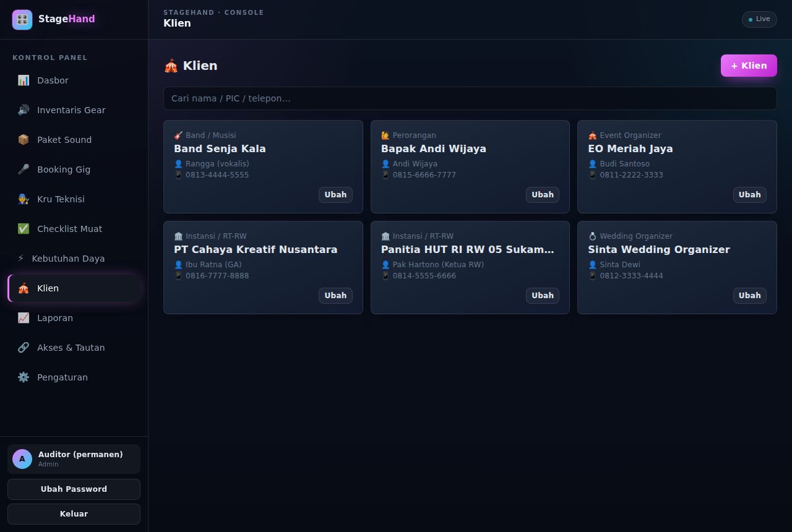This screenshot has width=792, height=532.
Task: Go to Inventaris Gear page
Action: [74, 110]
